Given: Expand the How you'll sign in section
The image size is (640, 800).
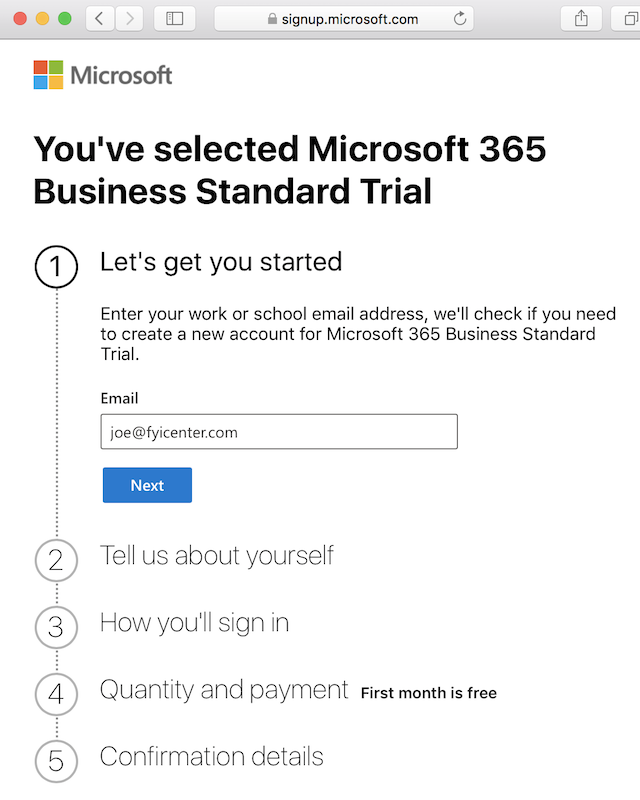Looking at the screenshot, I should pyautogui.click(x=194, y=621).
